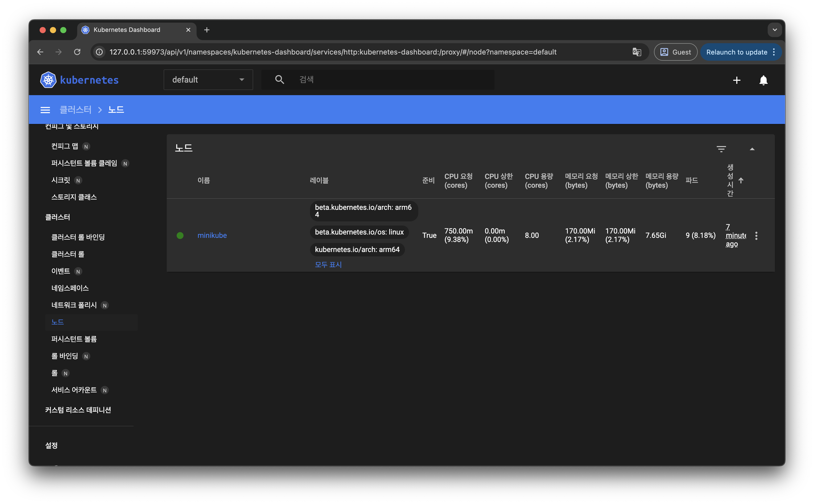814x504 pixels.
Task: Click the green status dot next to minikube
Action: pyautogui.click(x=180, y=235)
